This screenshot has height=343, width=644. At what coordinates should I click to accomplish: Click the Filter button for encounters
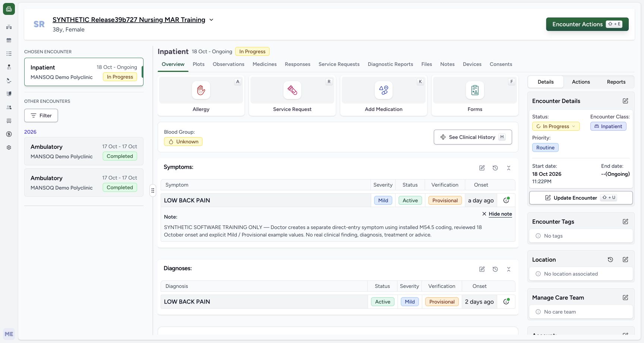[x=41, y=115]
